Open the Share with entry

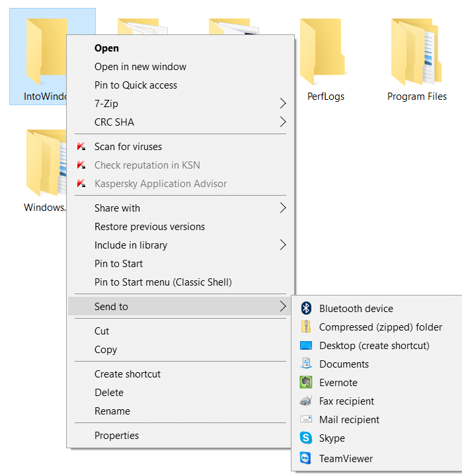(x=180, y=208)
